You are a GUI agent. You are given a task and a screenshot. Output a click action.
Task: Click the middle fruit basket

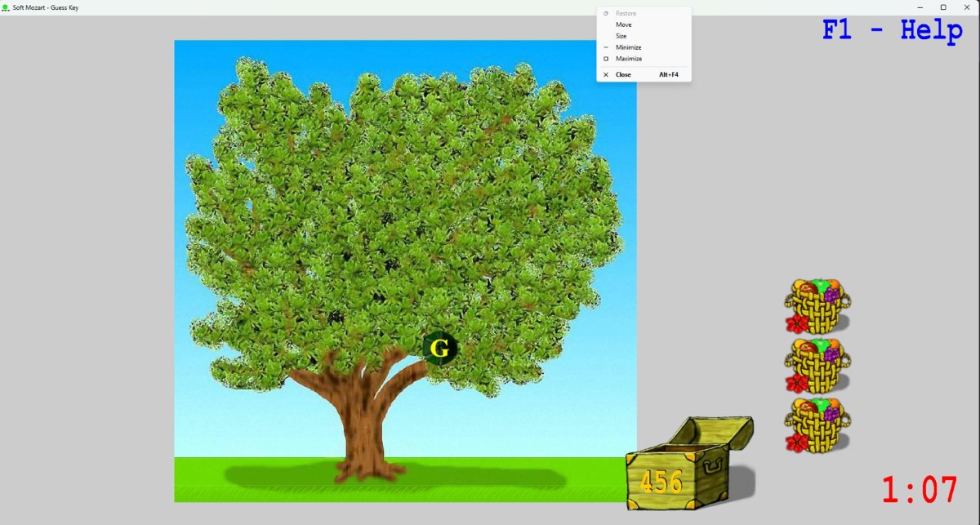tap(817, 365)
